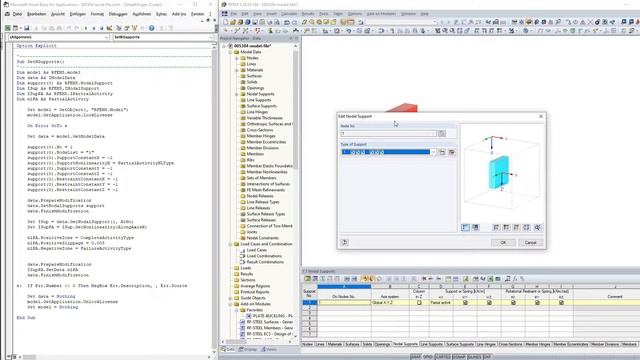Open the SetNSupports procedure dropdown
This screenshot has width=640, height=360.
tap(211, 37)
